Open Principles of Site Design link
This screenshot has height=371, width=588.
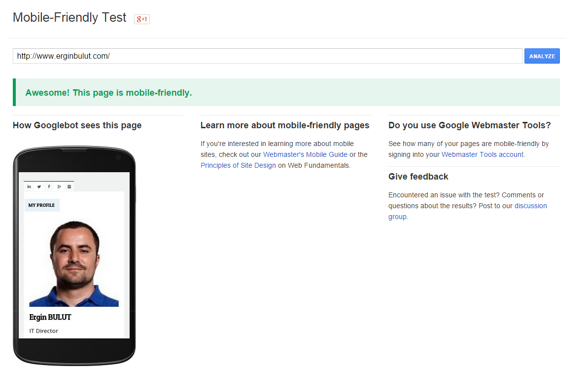pyautogui.click(x=238, y=165)
